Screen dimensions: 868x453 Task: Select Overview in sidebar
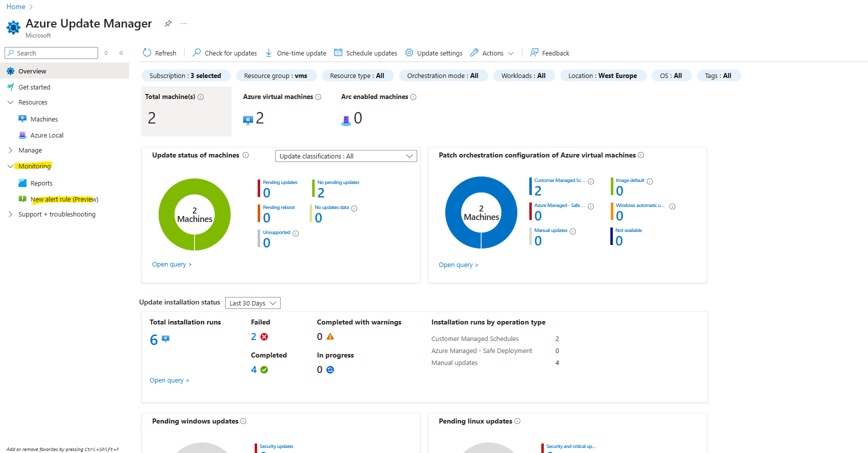click(x=65, y=71)
